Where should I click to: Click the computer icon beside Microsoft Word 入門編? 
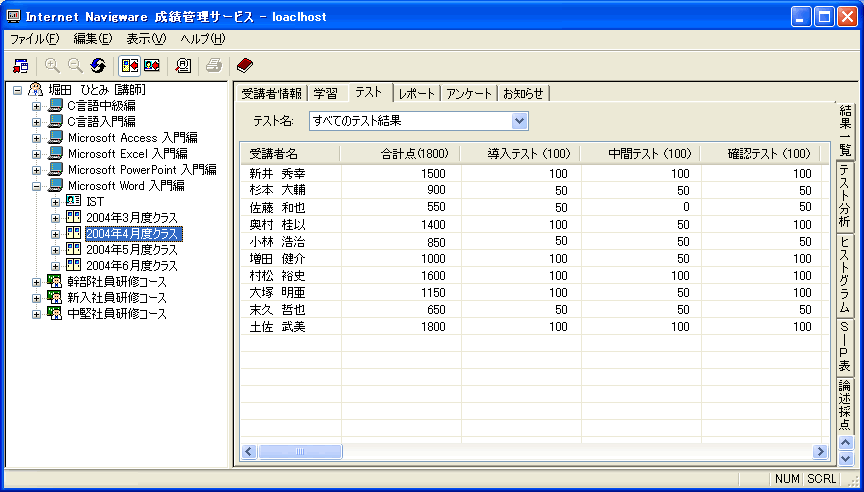click(x=55, y=186)
